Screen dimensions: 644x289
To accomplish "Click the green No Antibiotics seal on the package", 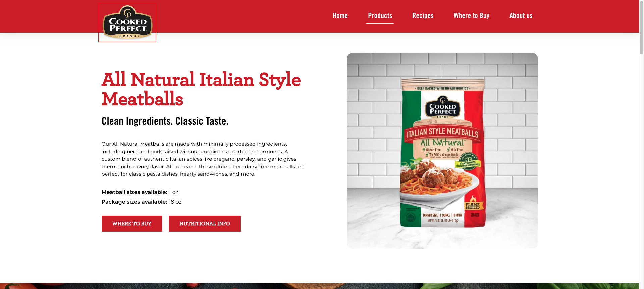I will tap(468, 162).
